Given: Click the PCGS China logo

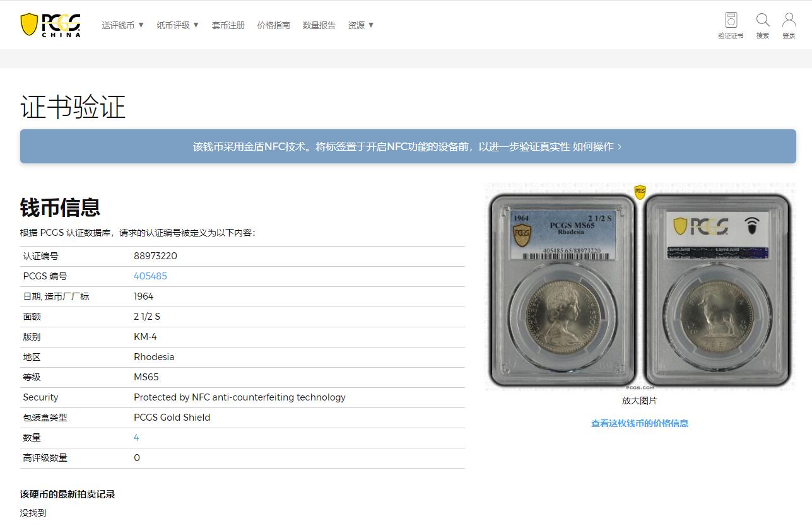Looking at the screenshot, I should point(50,25).
